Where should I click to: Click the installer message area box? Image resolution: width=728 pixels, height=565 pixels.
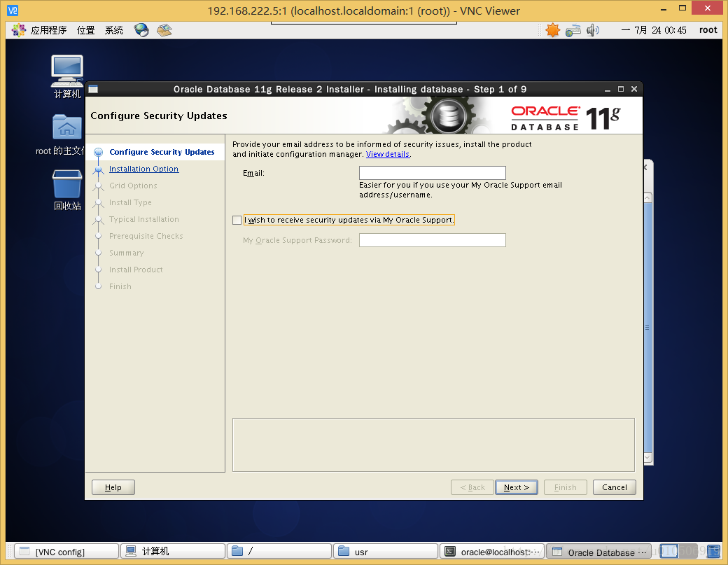point(433,445)
